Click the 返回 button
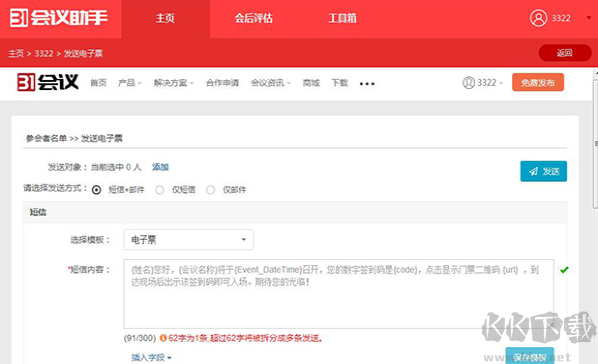Screen dimensions: 598x364 point(565,53)
